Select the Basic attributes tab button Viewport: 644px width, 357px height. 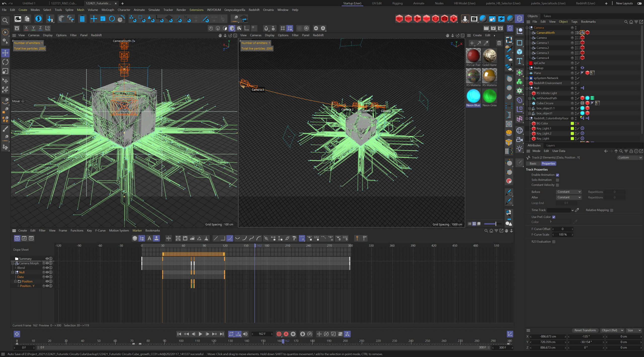click(533, 164)
